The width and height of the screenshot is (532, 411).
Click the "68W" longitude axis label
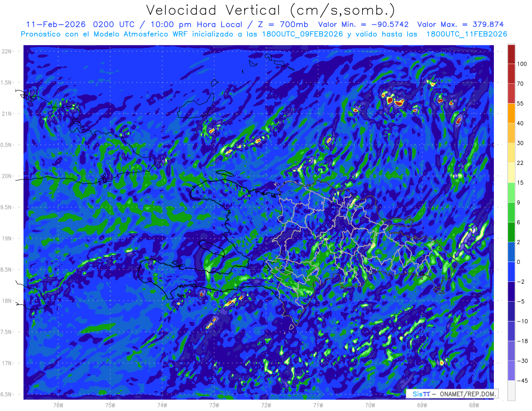pos(474,405)
